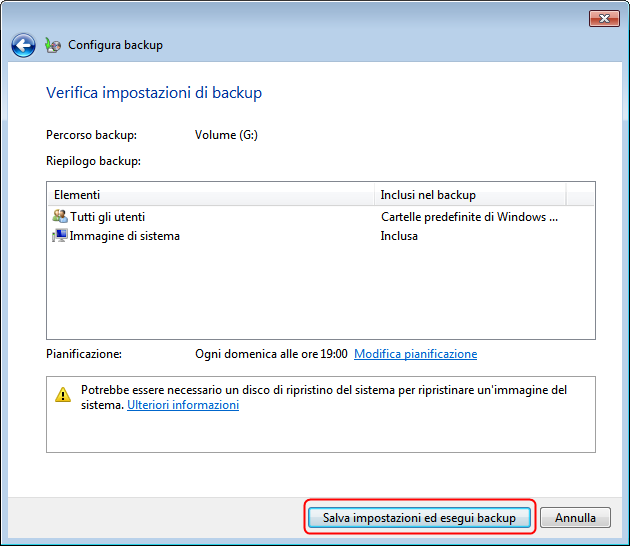Open the Ulteriori informazioni link
The height and width of the screenshot is (546, 630).
coord(183,405)
